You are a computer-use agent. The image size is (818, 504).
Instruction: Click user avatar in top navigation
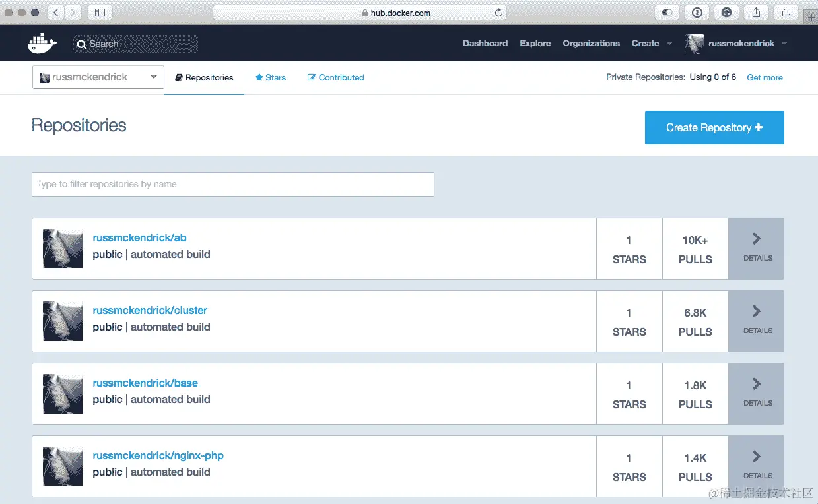694,44
